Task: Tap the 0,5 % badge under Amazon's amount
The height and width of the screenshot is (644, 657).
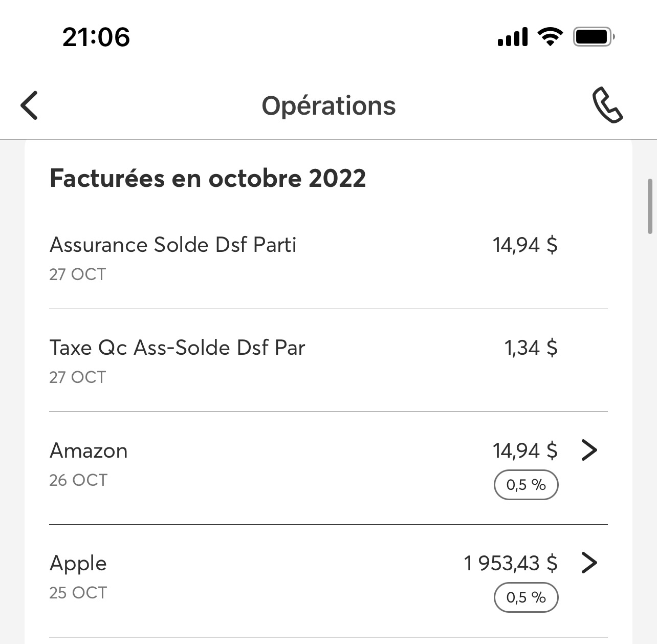Action: click(525, 485)
